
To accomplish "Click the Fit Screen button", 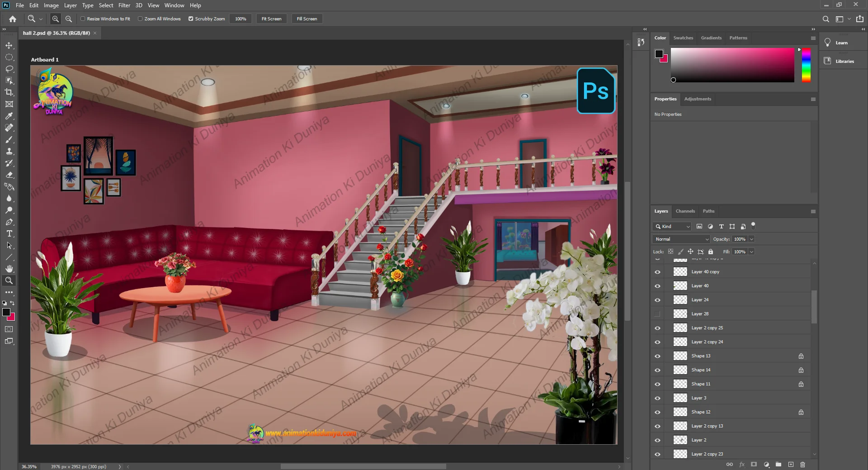I will coord(271,19).
